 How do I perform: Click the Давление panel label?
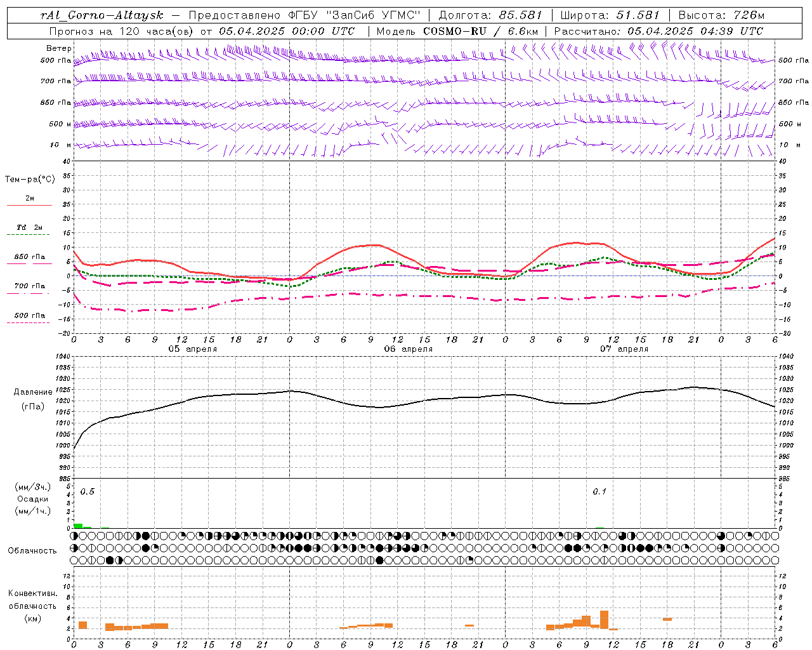tap(33, 392)
